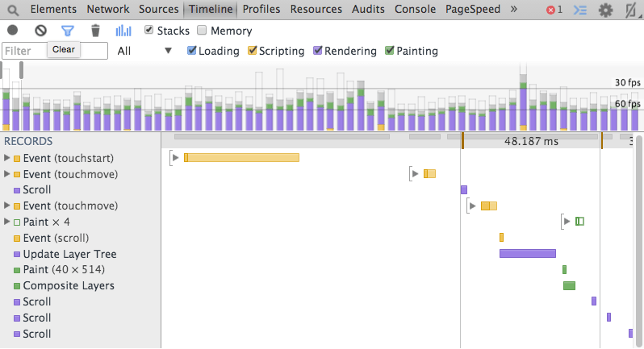Clear the timeline with the circle-slash icon
The width and height of the screenshot is (644, 349).
(40, 31)
